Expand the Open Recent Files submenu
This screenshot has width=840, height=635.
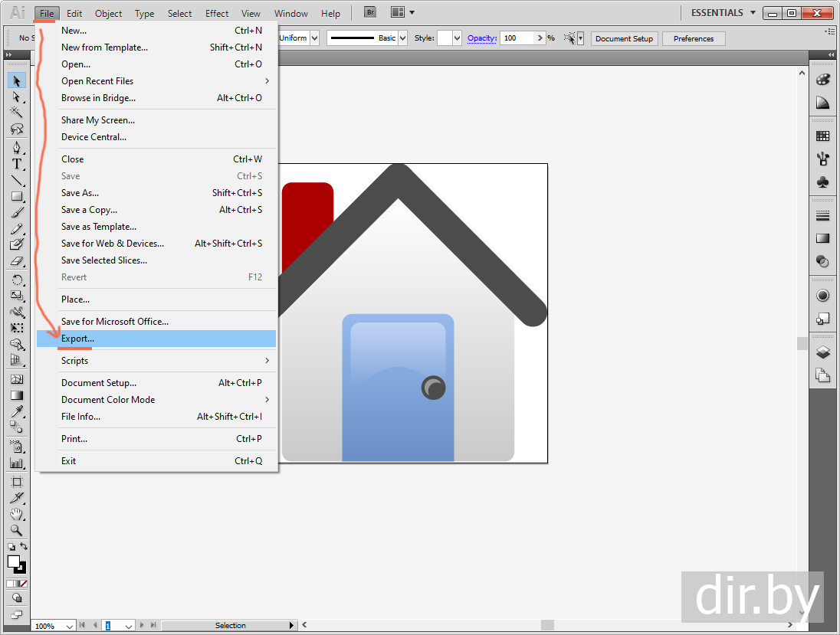click(156, 81)
